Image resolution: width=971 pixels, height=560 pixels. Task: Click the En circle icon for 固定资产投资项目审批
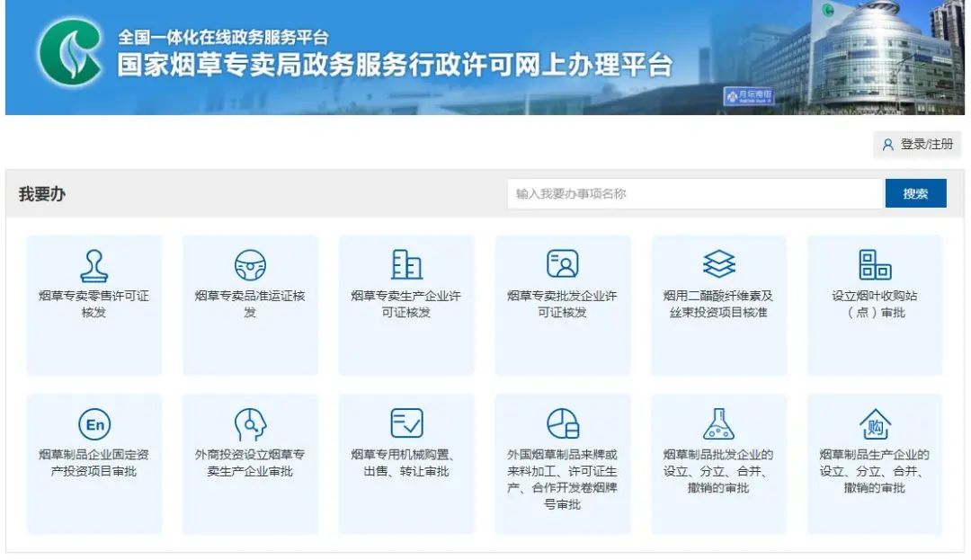(94, 424)
